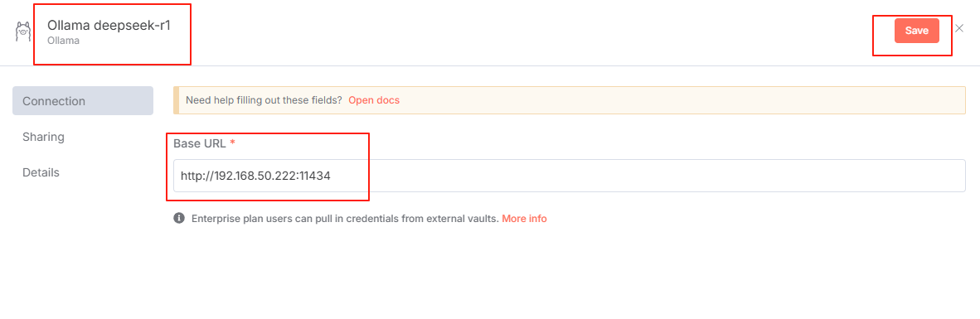Click the Ollama subtitle under the title
The image size is (980, 319).
click(x=63, y=41)
